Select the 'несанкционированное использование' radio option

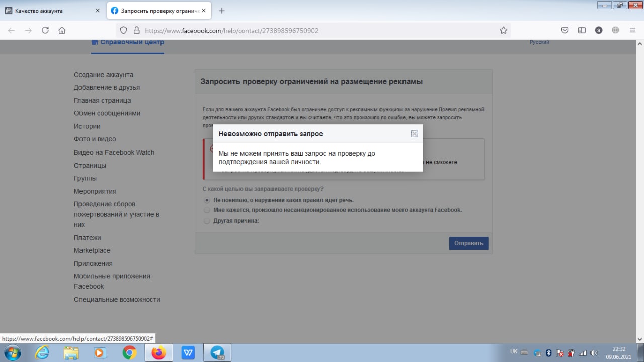pos(207,210)
